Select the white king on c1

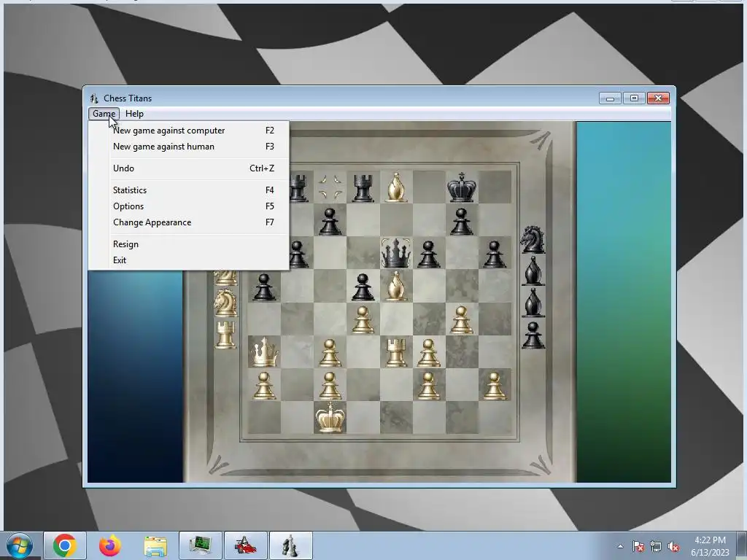click(330, 417)
